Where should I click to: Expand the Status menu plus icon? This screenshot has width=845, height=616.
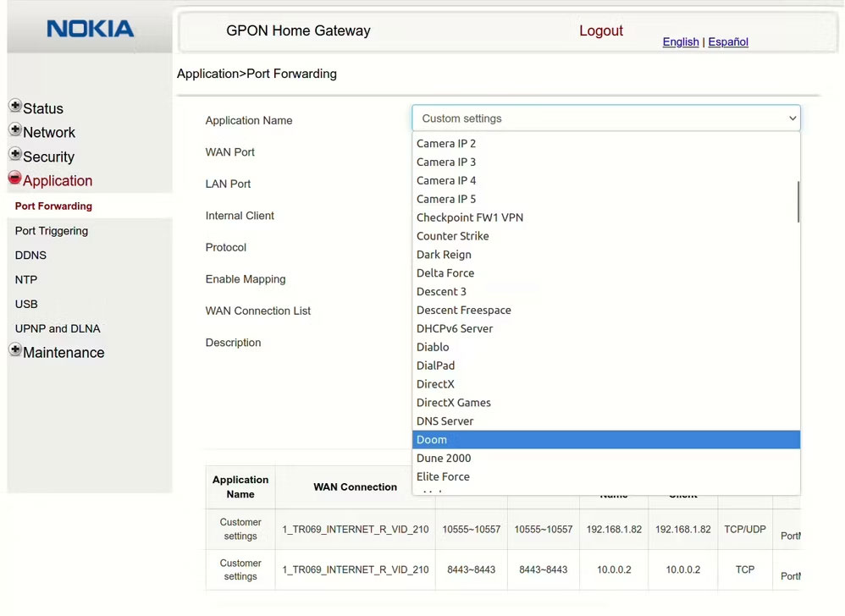coord(15,106)
